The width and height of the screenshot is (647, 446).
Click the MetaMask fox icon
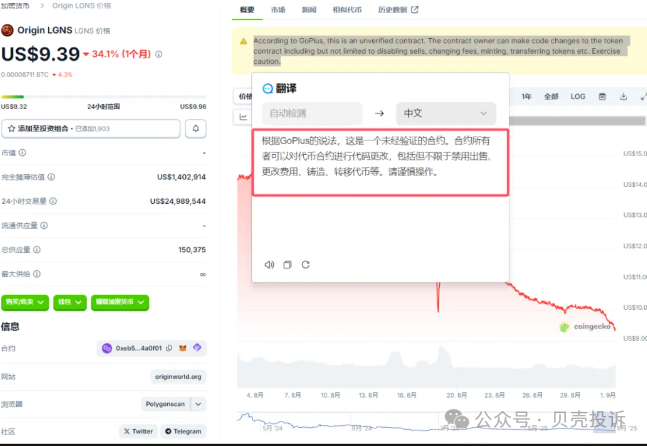click(183, 349)
